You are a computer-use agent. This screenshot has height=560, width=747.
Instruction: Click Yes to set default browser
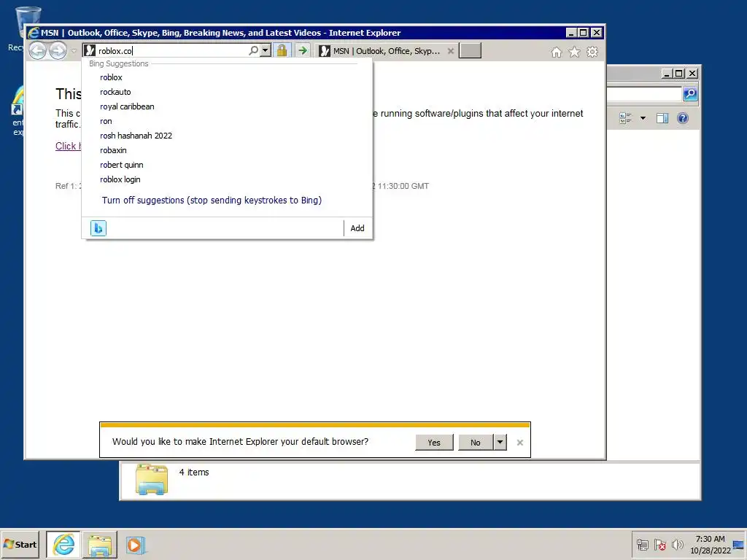(x=434, y=443)
